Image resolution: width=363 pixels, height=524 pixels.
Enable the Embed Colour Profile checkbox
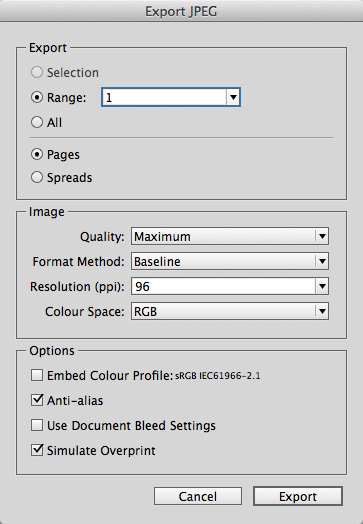click(x=37, y=375)
